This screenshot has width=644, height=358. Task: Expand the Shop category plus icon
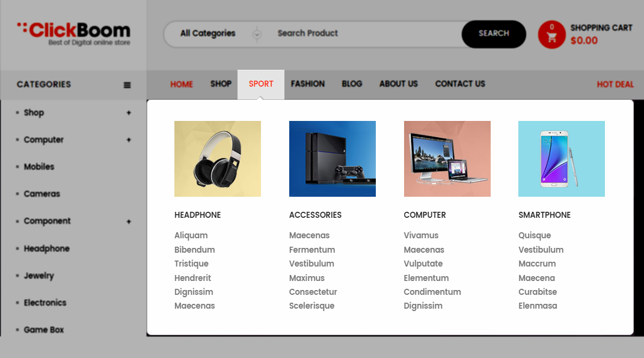129,113
